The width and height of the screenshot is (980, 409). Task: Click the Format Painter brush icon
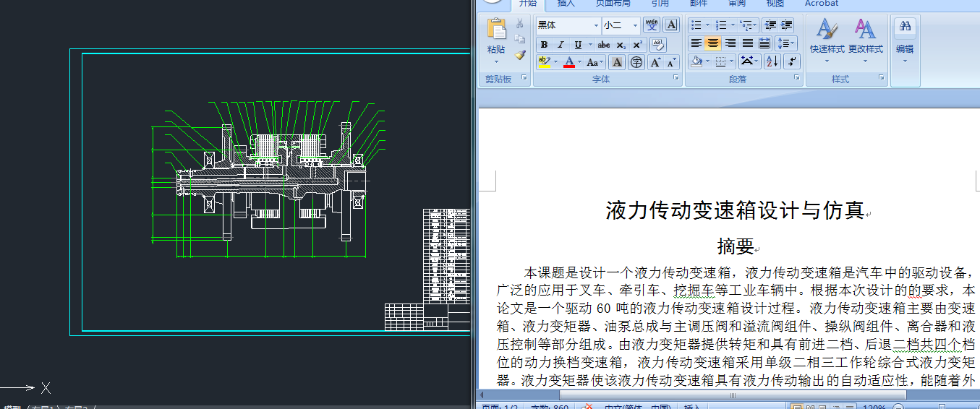click(x=519, y=54)
